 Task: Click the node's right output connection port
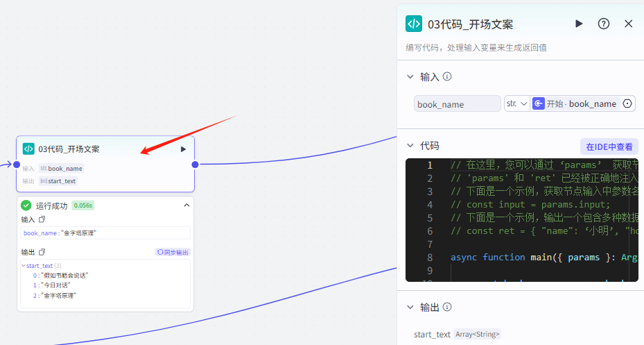pos(195,165)
